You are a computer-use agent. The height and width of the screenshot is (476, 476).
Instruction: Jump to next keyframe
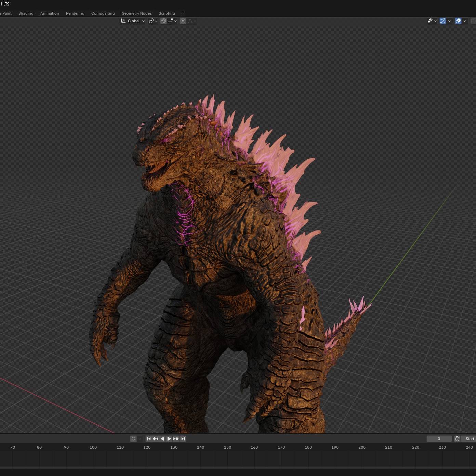click(176, 439)
